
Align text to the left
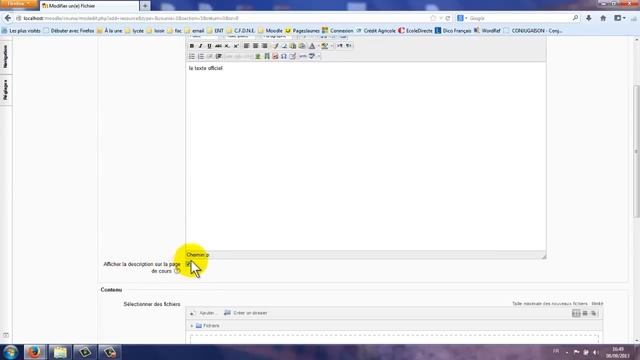pos(247,46)
